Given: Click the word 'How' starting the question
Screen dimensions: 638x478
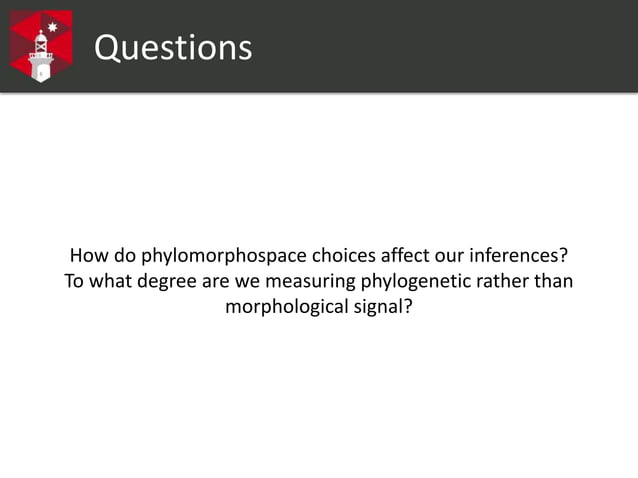Looking at the screenshot, I should click(x=89, y=255).
